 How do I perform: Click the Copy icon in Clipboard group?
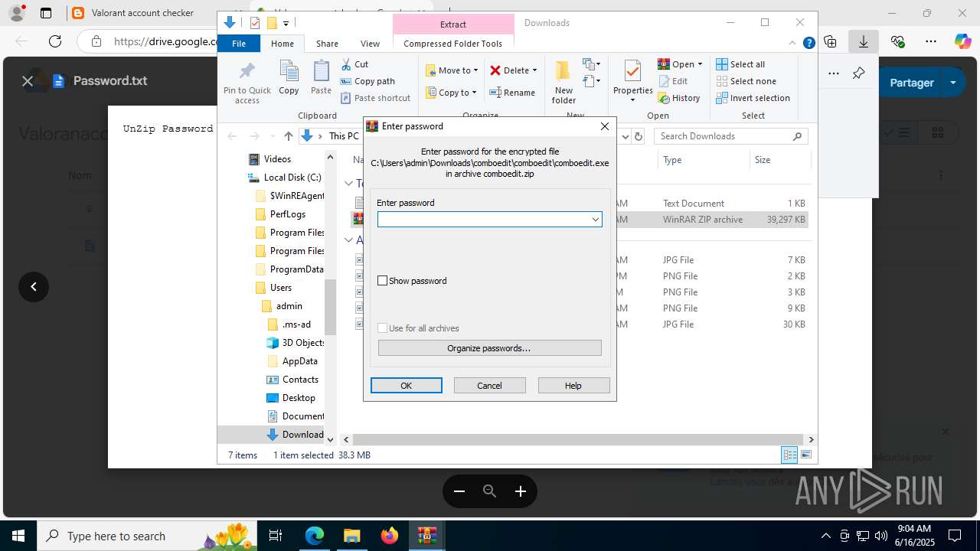[289, 78]
